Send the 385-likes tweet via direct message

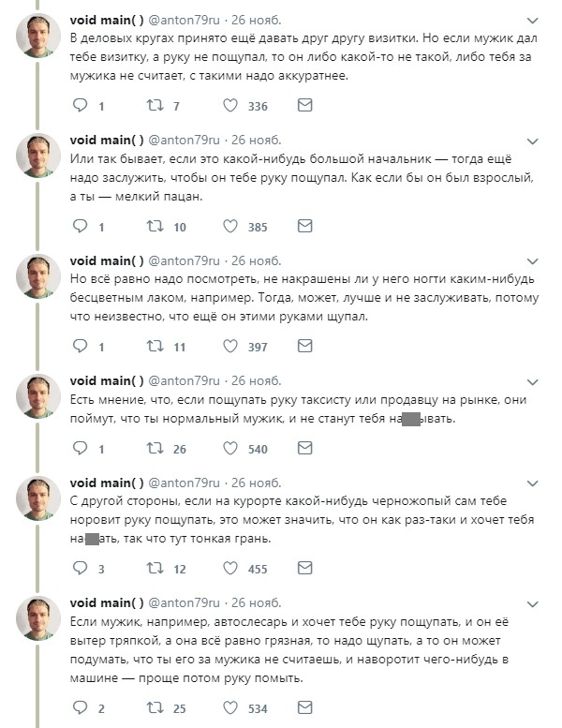coord(304,227)
